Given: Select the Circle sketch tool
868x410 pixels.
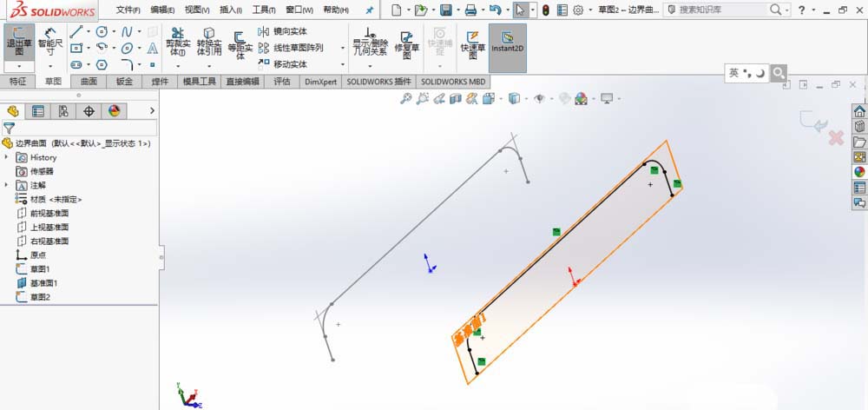Looking at the screenshot, I should point(102,32).
